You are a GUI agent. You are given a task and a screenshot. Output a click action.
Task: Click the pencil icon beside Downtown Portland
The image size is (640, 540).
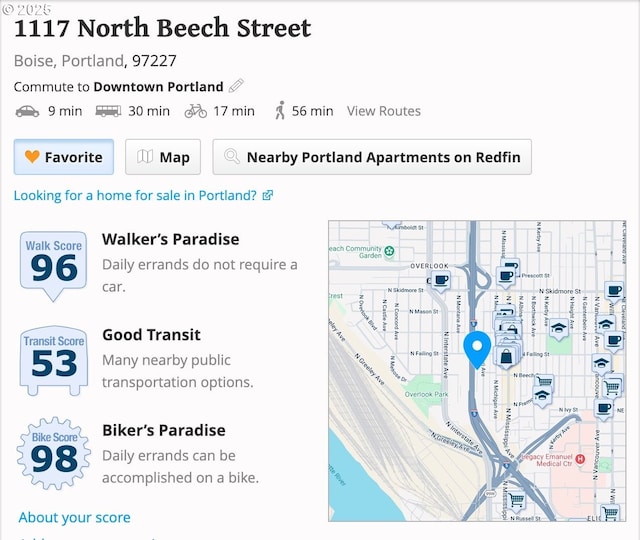pos(236,86)
